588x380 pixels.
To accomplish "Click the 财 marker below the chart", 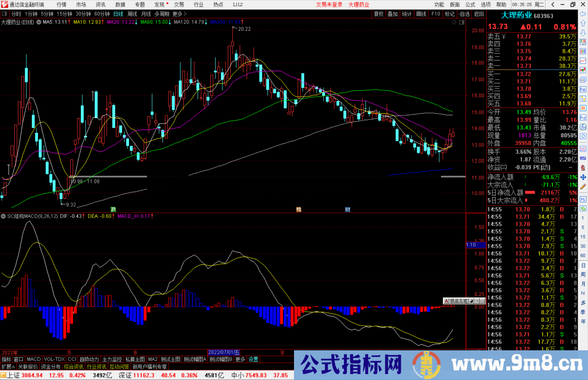I will pos(348,209).
